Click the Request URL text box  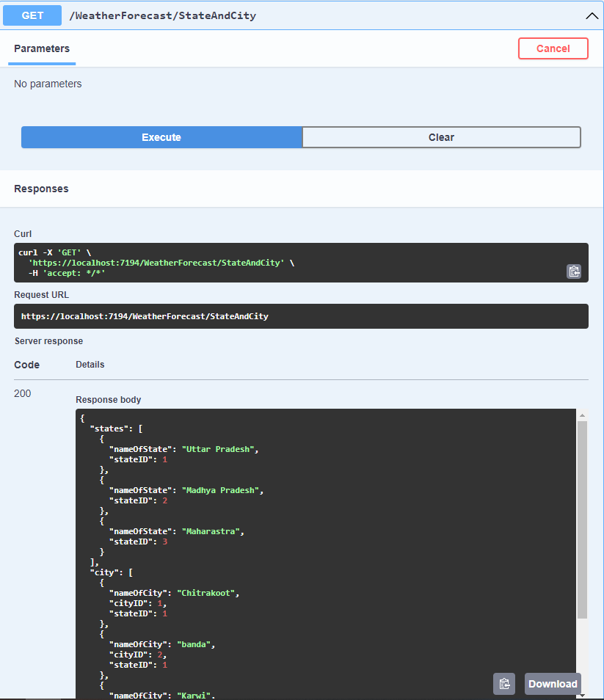pos(301,316)
